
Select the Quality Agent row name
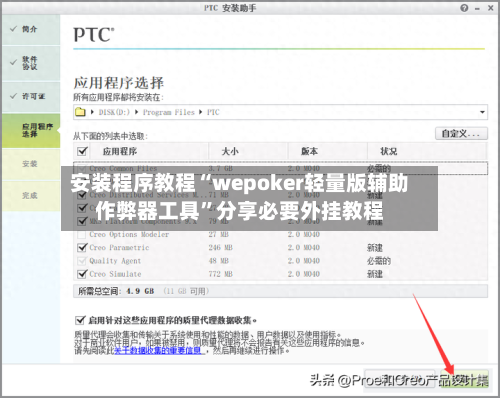coord(115,261)
